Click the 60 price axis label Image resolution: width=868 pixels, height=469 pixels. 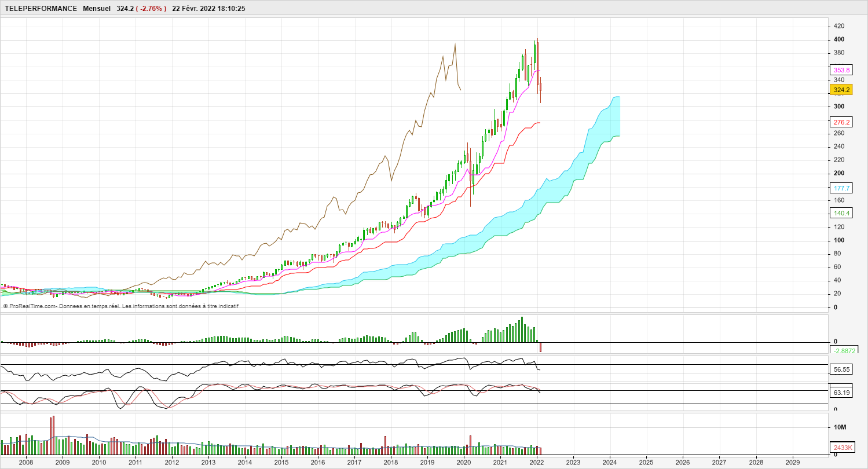(837, 267)
